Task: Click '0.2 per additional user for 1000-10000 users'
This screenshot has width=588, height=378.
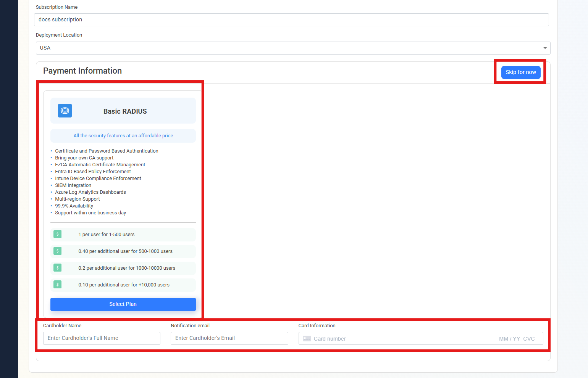Action: [127, 268]
